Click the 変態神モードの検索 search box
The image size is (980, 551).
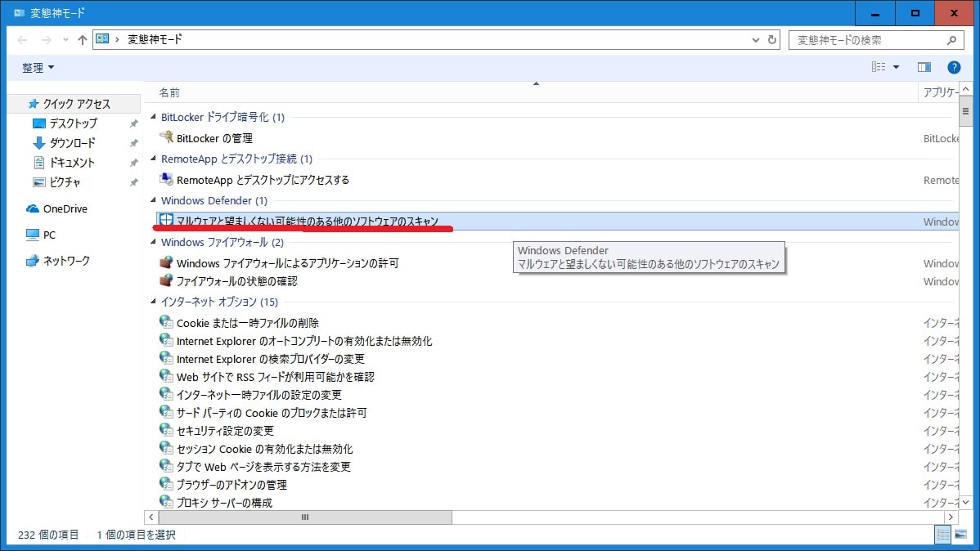point(876,40)
